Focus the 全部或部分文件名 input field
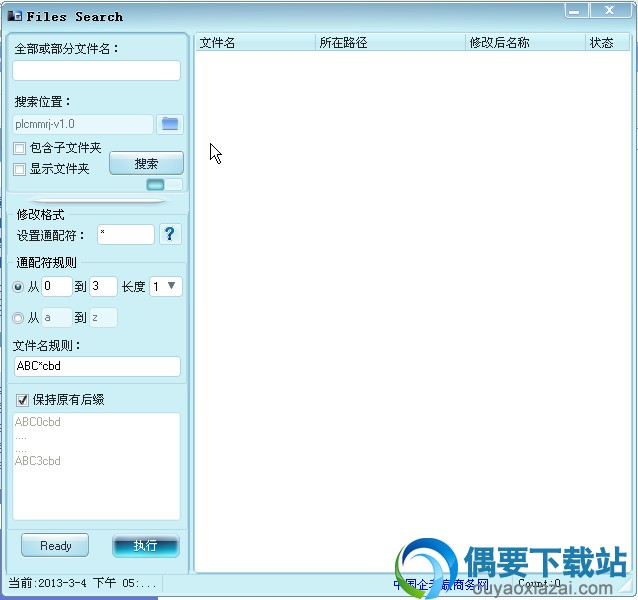Viewport: 638px width, 600px height. coord(96,71)
